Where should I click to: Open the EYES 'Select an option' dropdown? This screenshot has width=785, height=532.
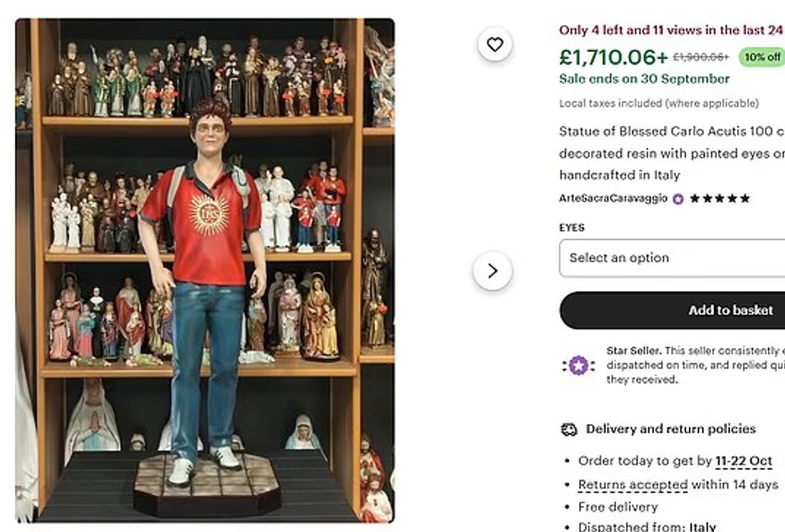(671, 258)
